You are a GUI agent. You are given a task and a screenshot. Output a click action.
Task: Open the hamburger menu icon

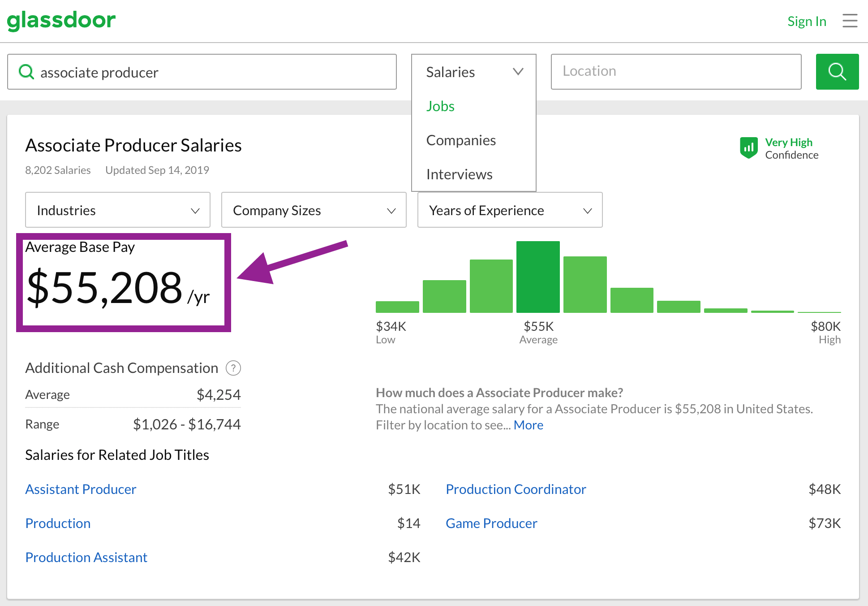(x=850, y=21)
